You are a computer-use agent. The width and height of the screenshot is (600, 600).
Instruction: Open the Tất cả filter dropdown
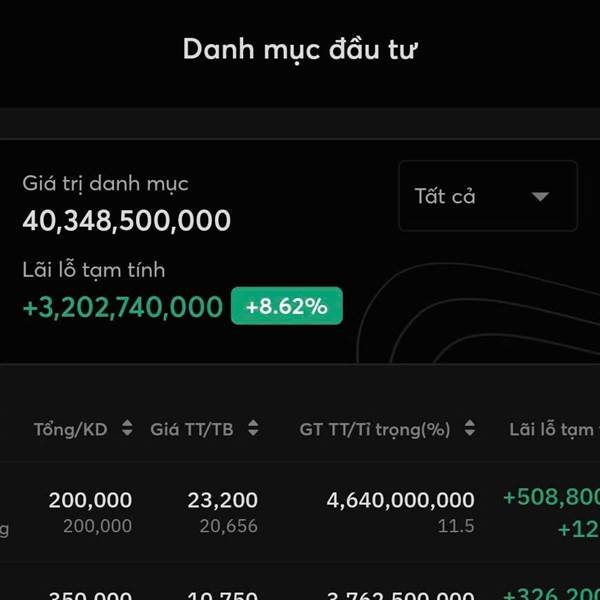[x=487, y=196]
